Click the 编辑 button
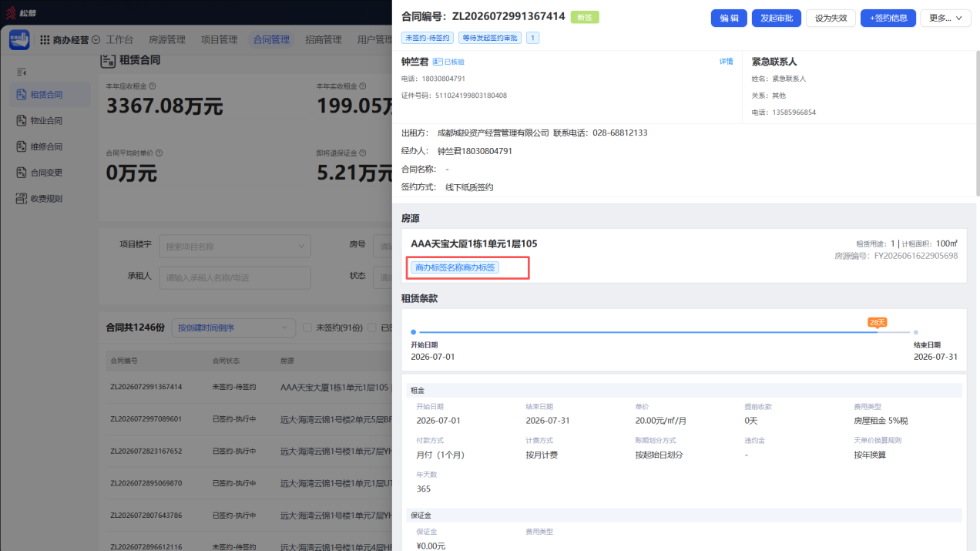 [x=729, y=18]
